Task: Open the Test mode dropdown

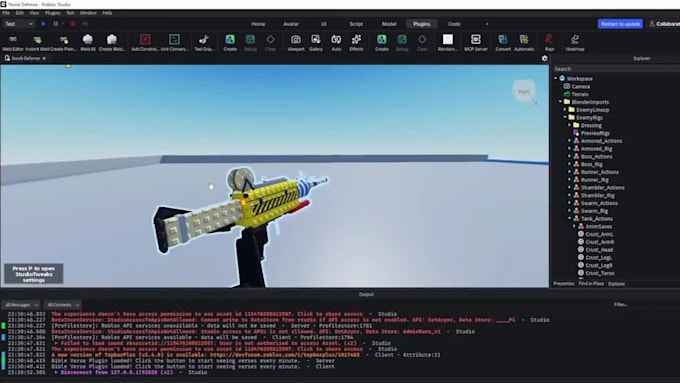Action: tap(18, 24)
